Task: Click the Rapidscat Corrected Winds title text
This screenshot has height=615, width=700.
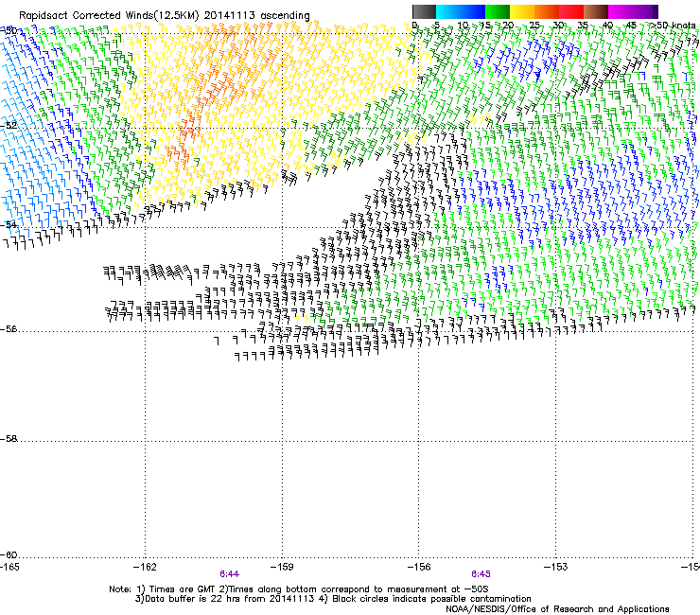Action: 165,15
